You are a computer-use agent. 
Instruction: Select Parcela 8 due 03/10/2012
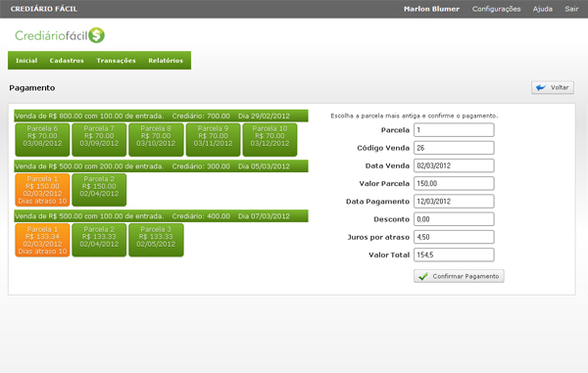click(156, 140)
